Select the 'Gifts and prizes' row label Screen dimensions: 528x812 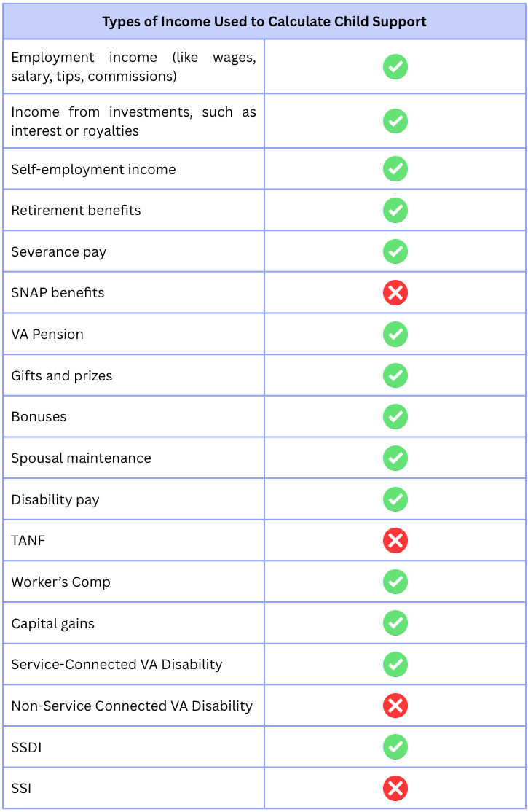(62, 376)
